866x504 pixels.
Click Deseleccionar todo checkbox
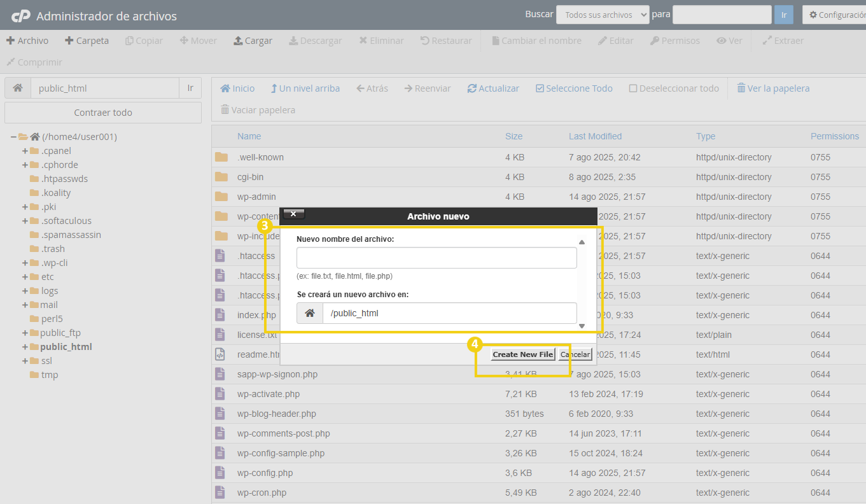pos(674,88)
